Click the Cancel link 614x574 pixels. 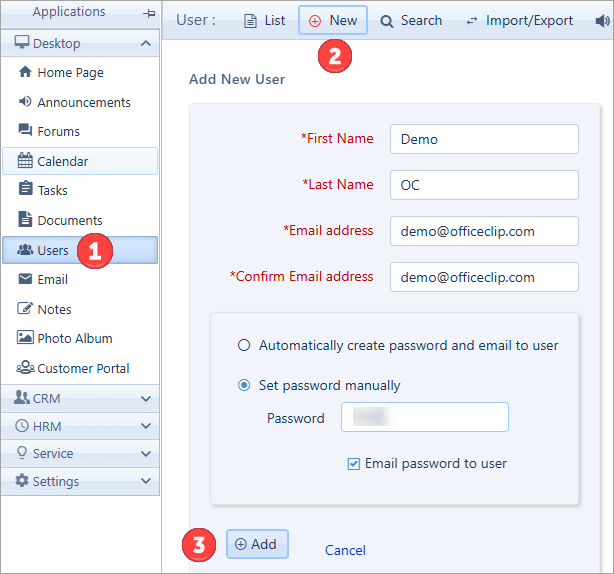(x=345, y=550)
